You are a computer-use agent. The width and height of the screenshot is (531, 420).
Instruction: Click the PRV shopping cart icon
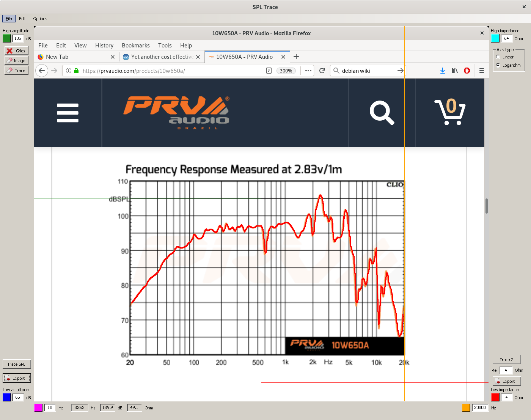(450, 112)
